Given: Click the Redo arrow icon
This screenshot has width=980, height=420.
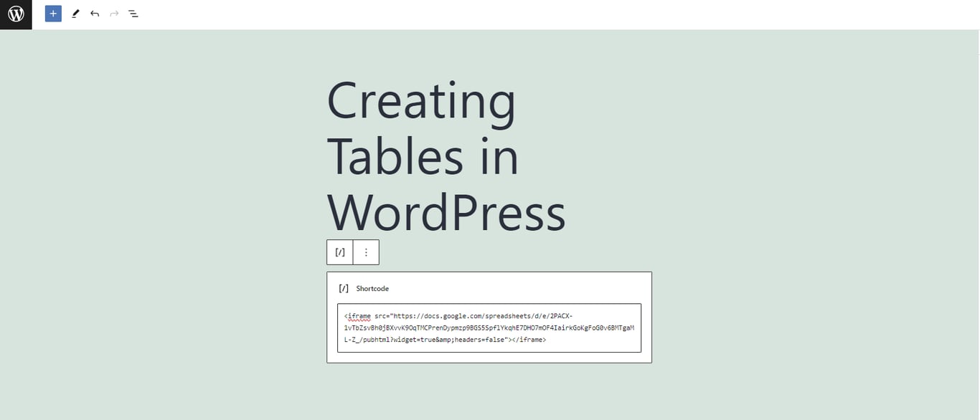Looking at the screenshot, I should point(113,13).
